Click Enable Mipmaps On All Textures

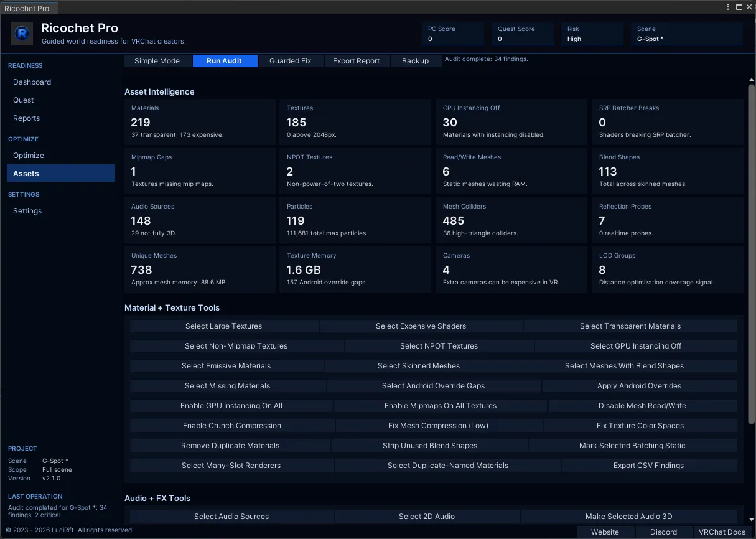click(441, 406)
